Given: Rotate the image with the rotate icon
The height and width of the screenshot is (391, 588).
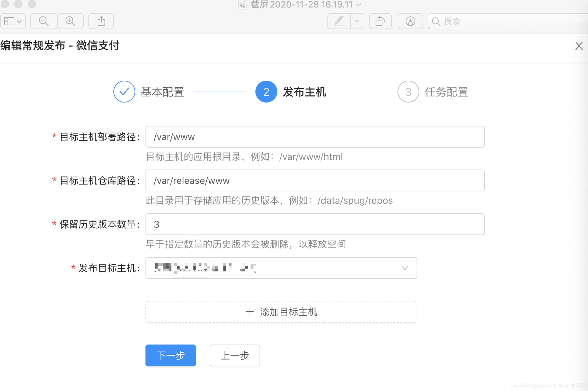Looking at the screenshot, I should pos(380,21).
